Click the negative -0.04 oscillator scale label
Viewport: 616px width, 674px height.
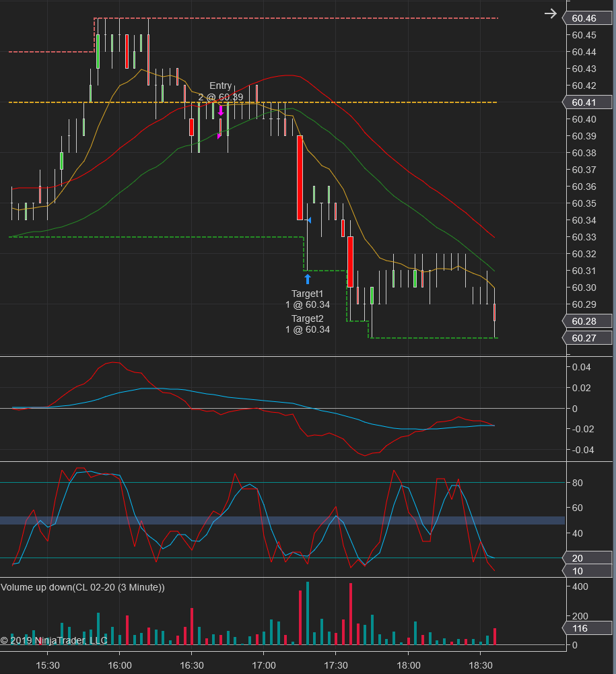(x=582, y=450)
